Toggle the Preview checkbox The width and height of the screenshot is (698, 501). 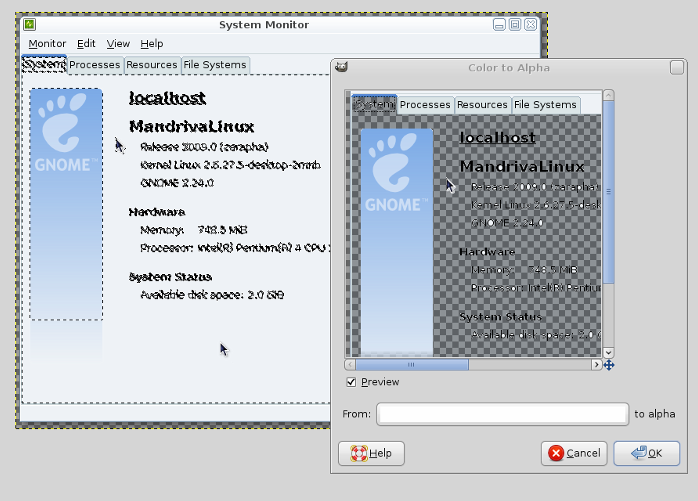point(351,382)
